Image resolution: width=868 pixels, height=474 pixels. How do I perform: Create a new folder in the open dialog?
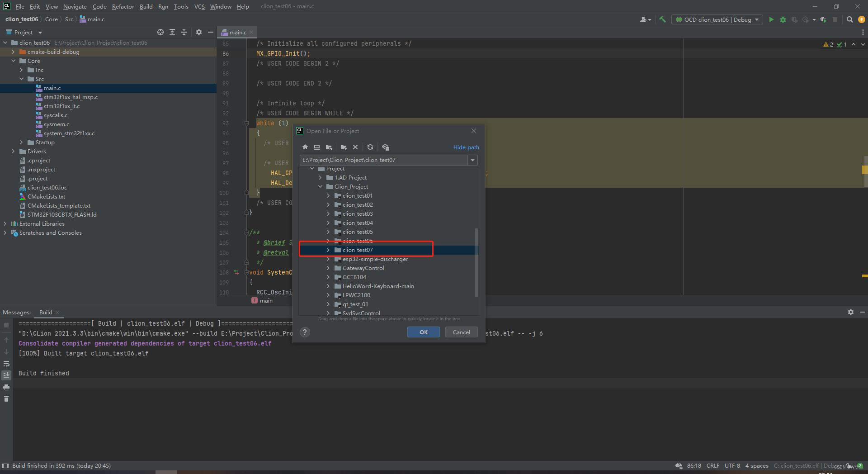click(344, 147)
